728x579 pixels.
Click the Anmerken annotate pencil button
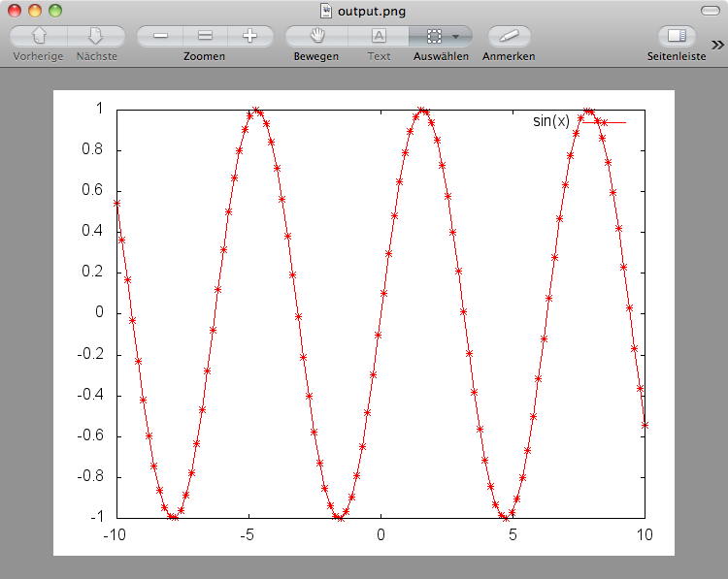[509, 36]
